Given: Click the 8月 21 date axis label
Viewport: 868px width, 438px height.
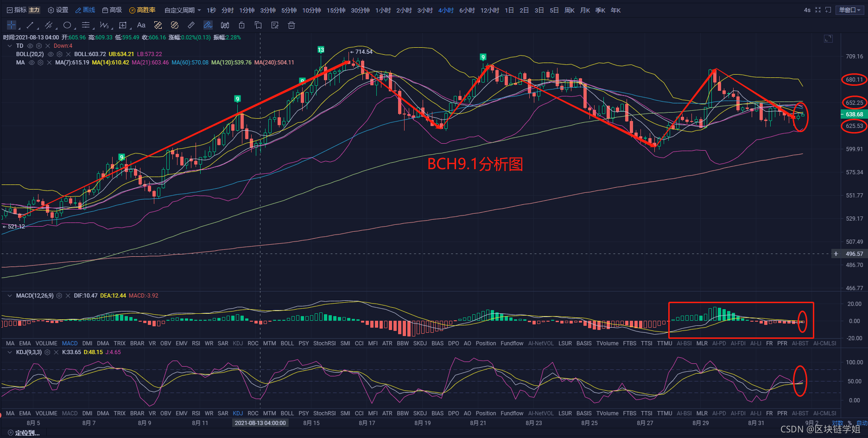Looking at the screenshot, I should click(478, 423).
